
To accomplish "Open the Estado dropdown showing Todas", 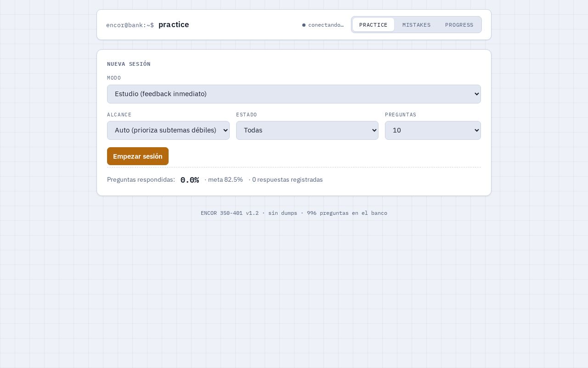I will click(x=307, y=130).
